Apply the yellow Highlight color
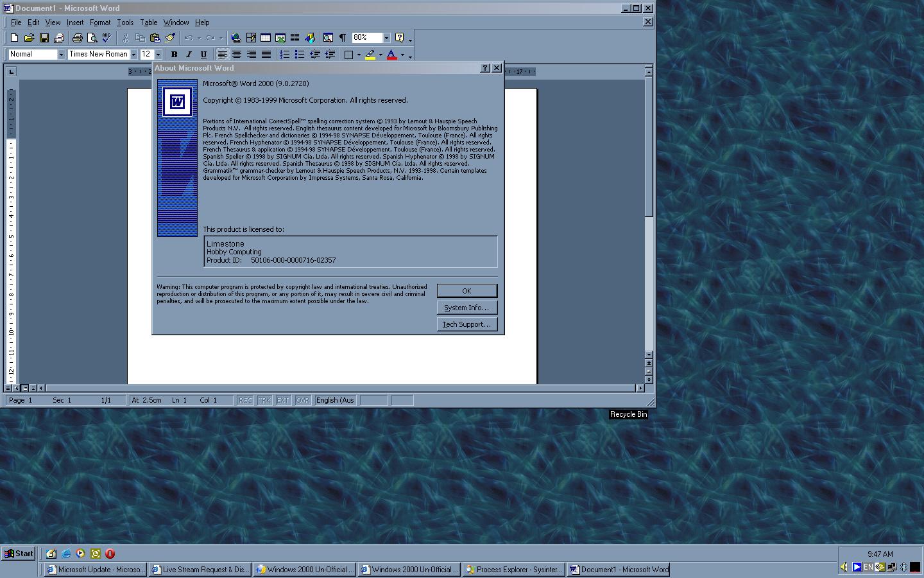 pyautogui.click(x=370, y=55)
